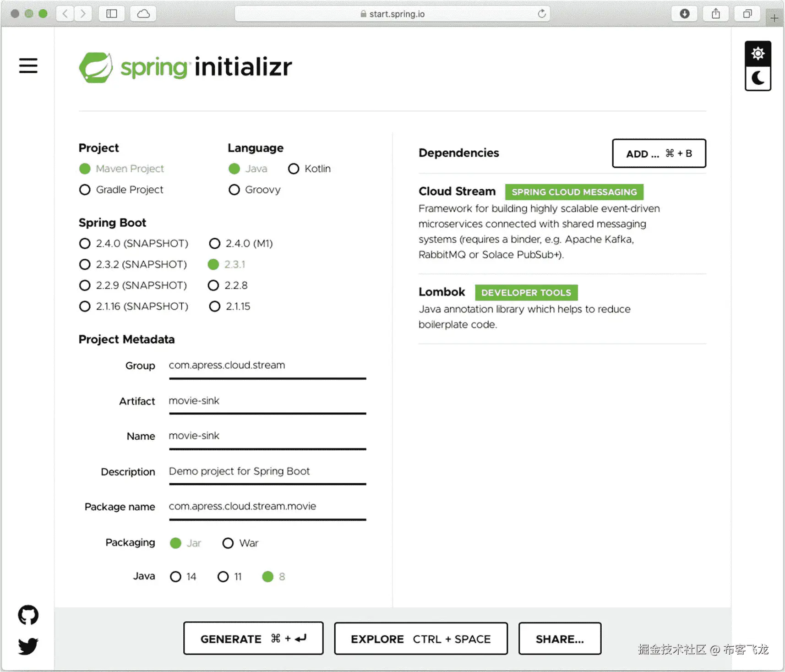Image resolution: width=785 pixels, height=672 pixels.
Task: Click the Project Metadata heading
Action: click(x=127, y=339)
